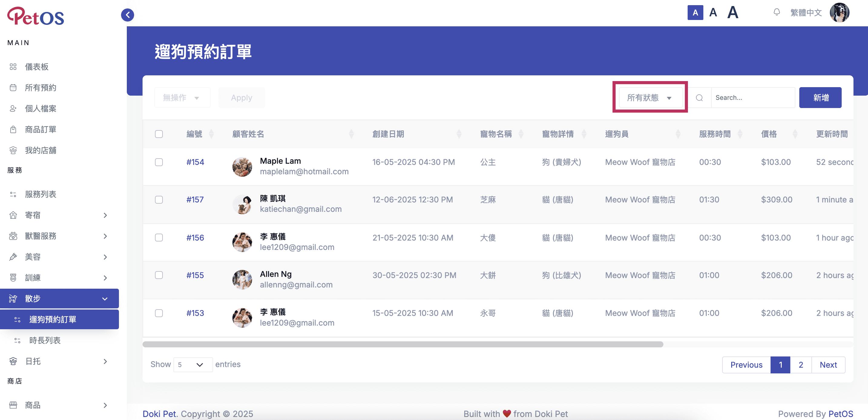The image size is (868, 420).
Task: Sort by 創建日期 column arrows
Action: (x=459, y=134)
